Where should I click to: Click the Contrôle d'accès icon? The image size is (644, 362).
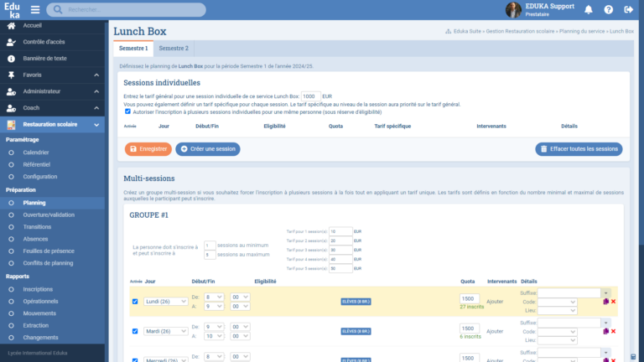coord(11,42)
